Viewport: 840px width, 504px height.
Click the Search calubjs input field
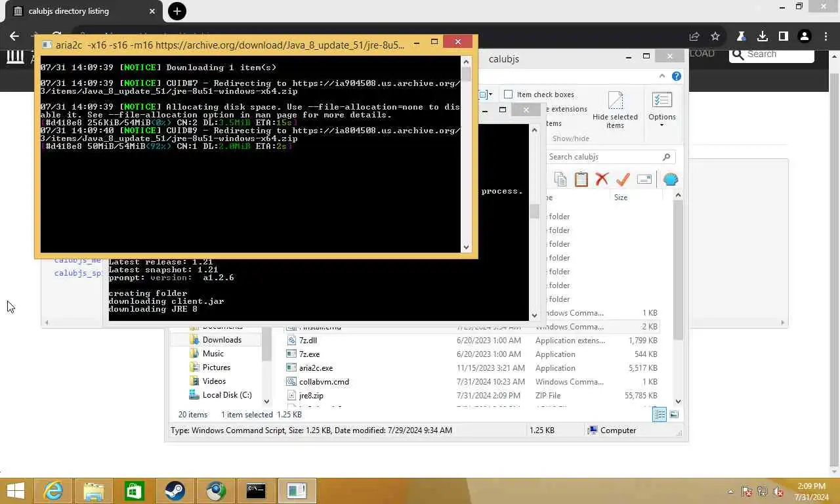click(604, 157)
